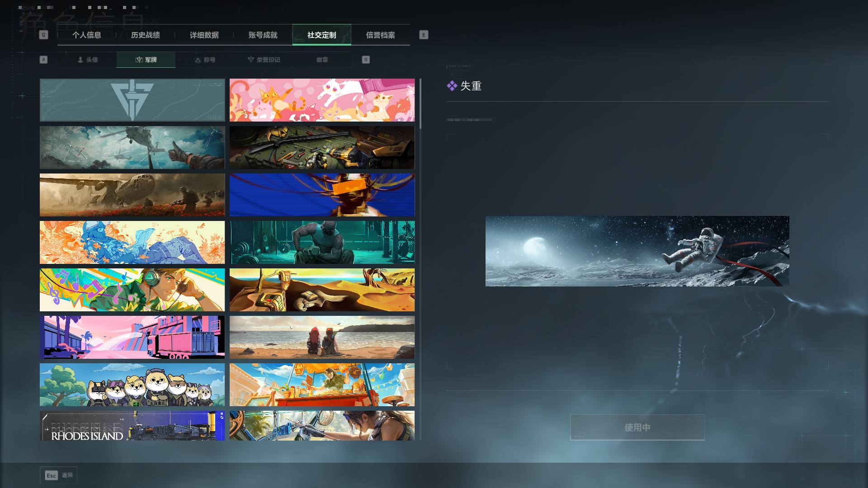Click the 使用中 button
Screen dimensions: 868x488
637,427
